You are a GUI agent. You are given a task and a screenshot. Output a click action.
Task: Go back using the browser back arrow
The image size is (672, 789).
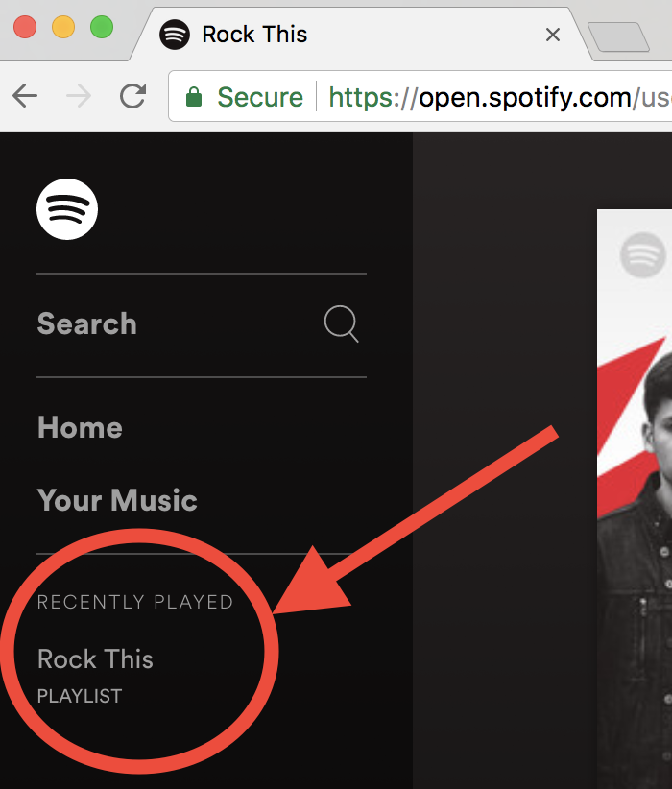coord(25,96)
